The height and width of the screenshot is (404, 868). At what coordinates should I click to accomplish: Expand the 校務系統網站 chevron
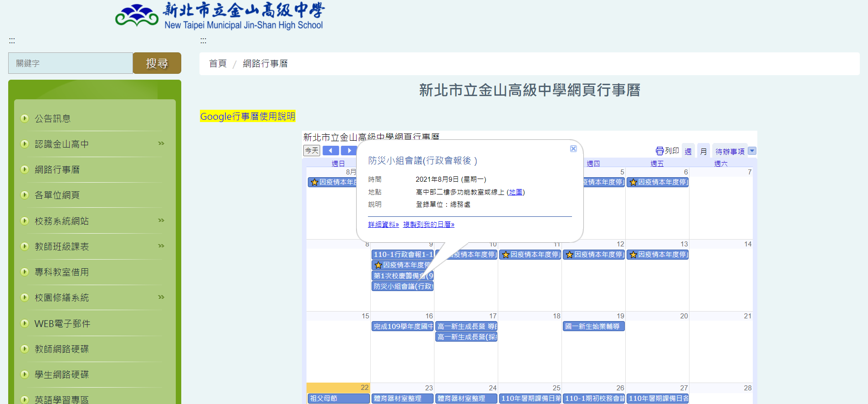click(161, 220)
